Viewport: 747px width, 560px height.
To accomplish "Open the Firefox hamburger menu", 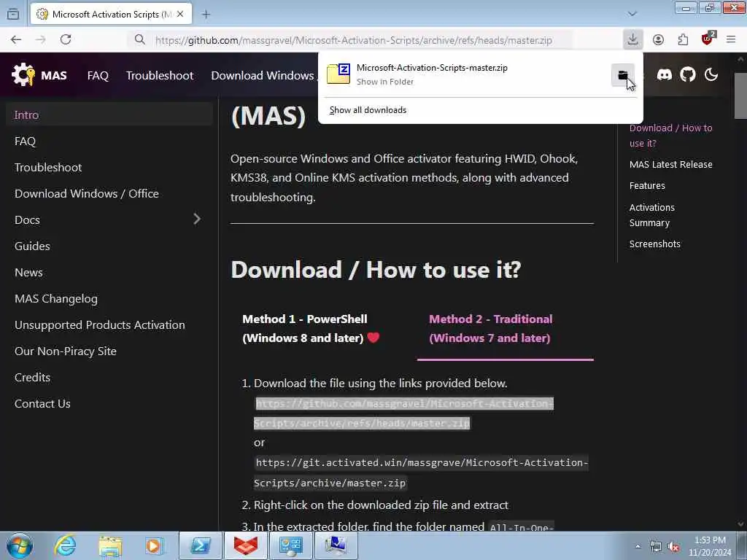I will pyautogui.click(x=731, y=39).
